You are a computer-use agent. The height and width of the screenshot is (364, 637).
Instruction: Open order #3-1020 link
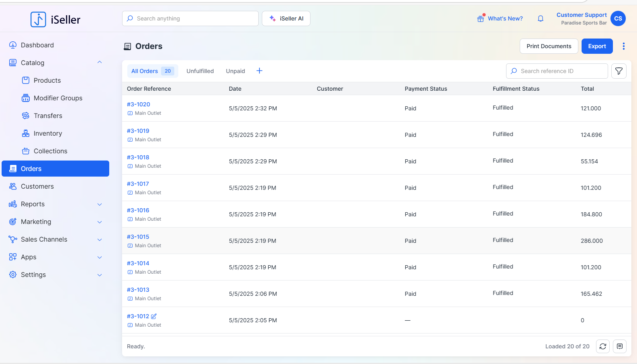click(139, 104)
